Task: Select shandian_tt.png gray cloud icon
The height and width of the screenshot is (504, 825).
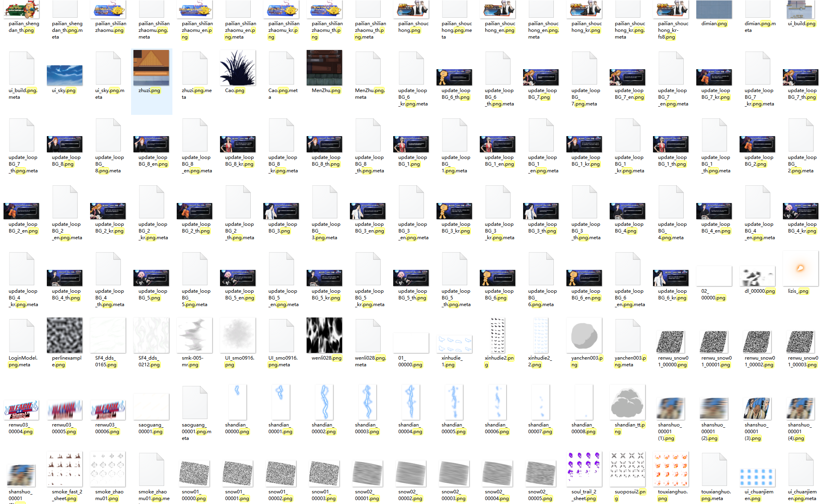Action: (627, 402)
